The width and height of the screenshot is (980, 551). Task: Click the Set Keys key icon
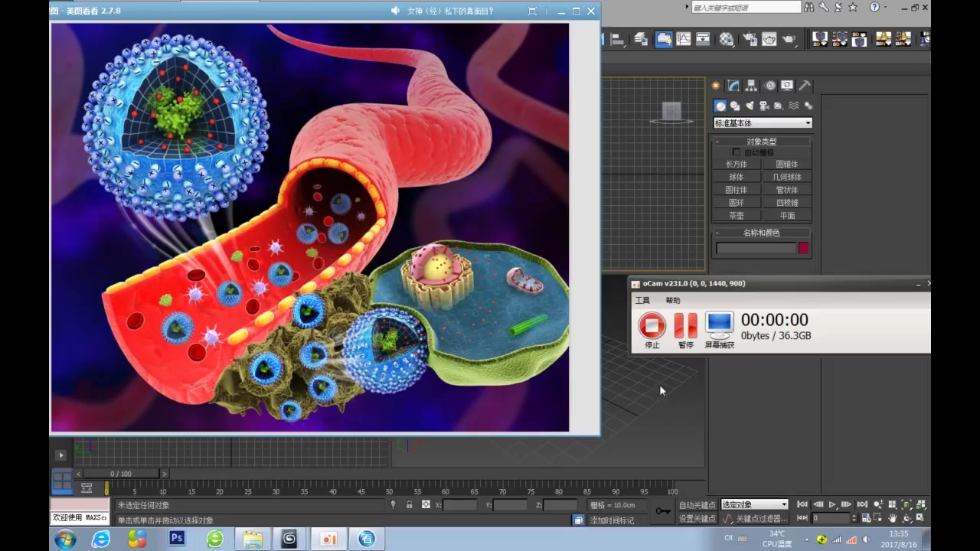662,511
